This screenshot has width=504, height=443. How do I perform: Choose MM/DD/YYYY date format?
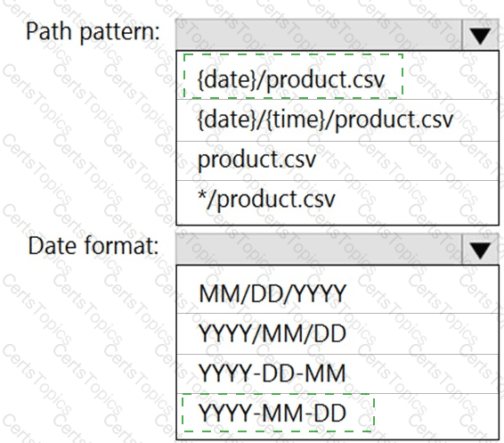point(337,290)
